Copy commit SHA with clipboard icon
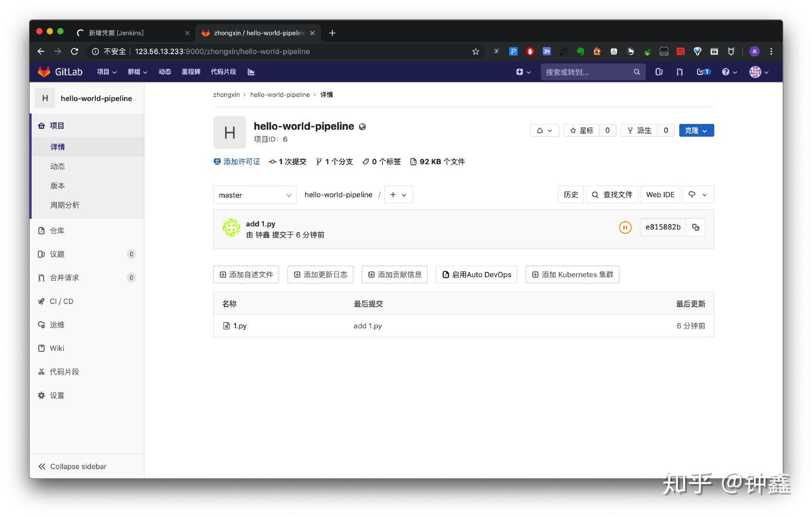 (696, 227)
